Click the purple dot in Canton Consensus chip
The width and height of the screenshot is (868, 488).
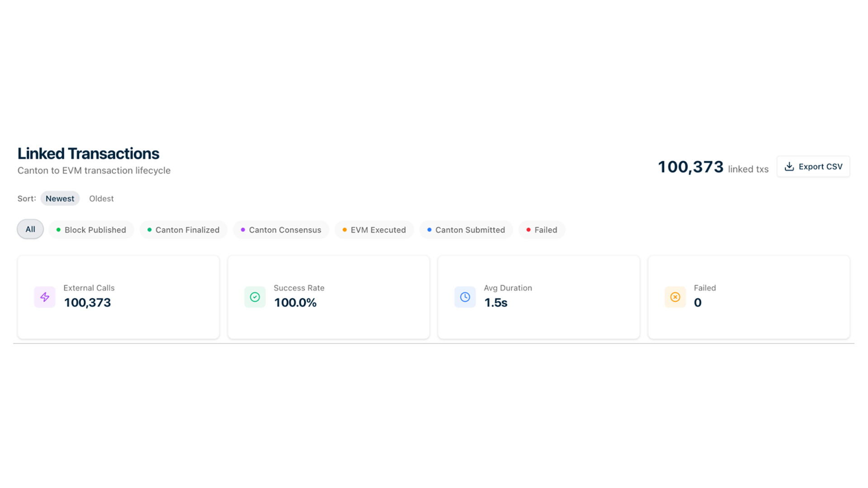[243, 230]
